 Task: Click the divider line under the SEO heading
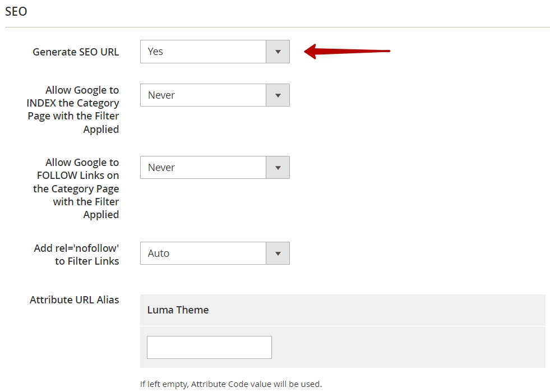277,27
